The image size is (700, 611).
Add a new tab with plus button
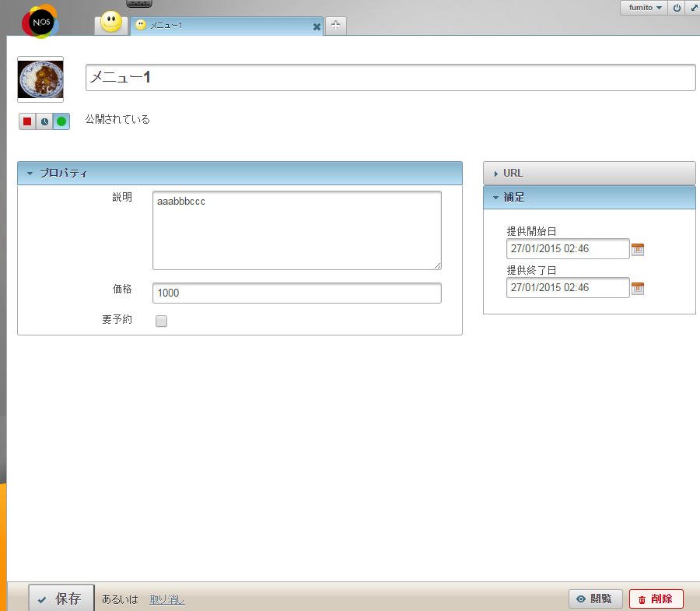tap(336, 26)
